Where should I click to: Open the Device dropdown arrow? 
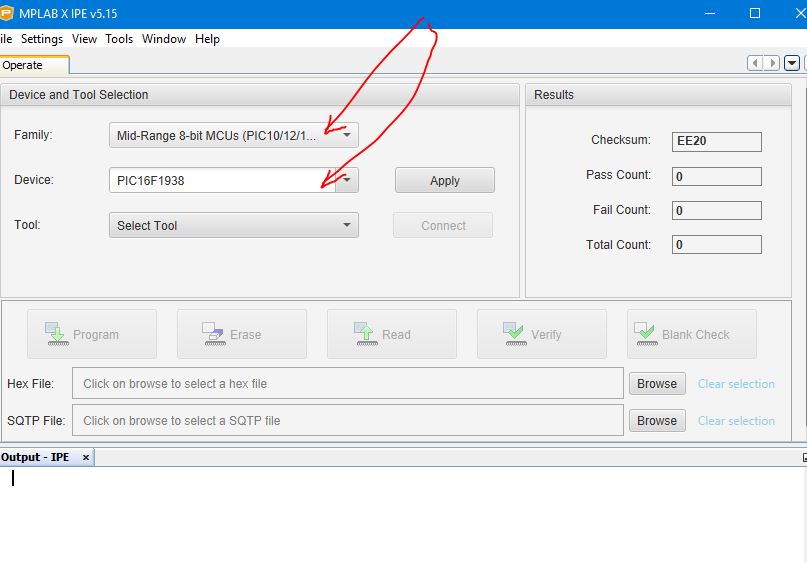[x=347, y=180]
